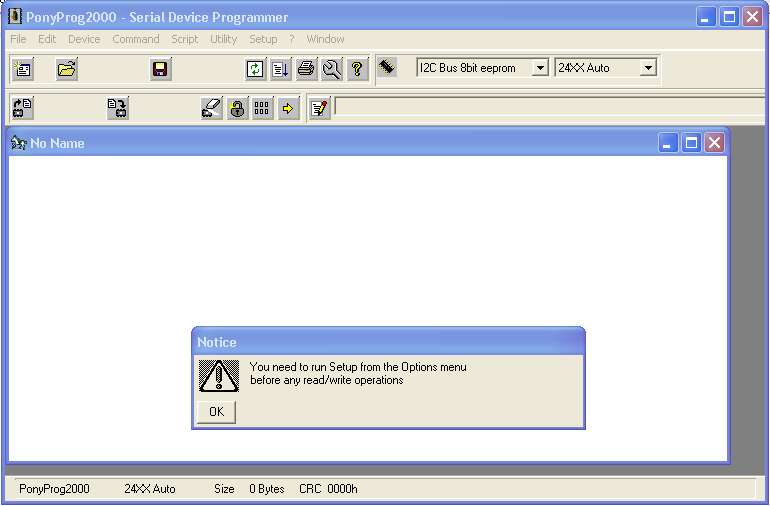Click the Edit Note notepad icon
Screen dimensions: 770x506
tap(318, 108)
